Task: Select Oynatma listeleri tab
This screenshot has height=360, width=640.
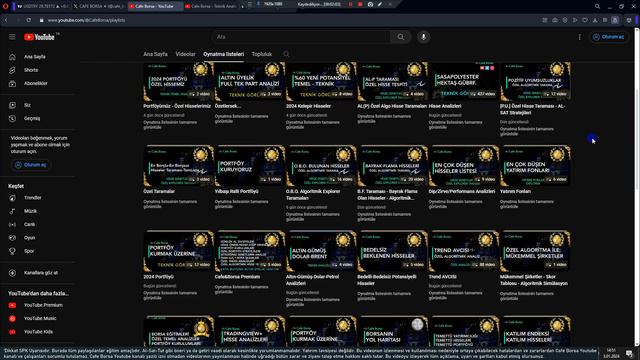Action: (224, 54)
